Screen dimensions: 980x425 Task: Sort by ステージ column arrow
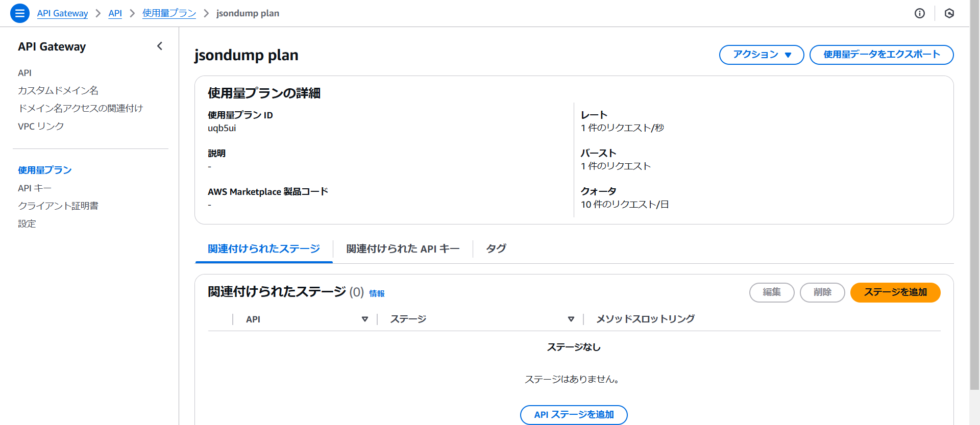coord(571,319)
